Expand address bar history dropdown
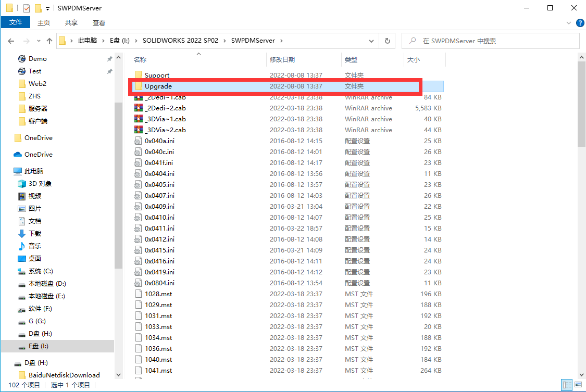Screen dimensions: 586x392 371,41
